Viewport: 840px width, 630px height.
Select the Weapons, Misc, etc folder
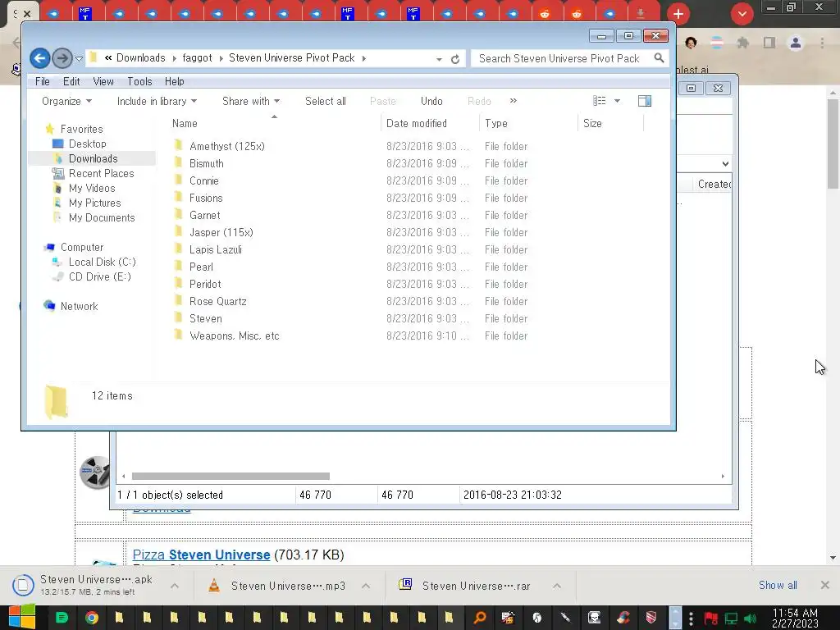tap(234, 336)
